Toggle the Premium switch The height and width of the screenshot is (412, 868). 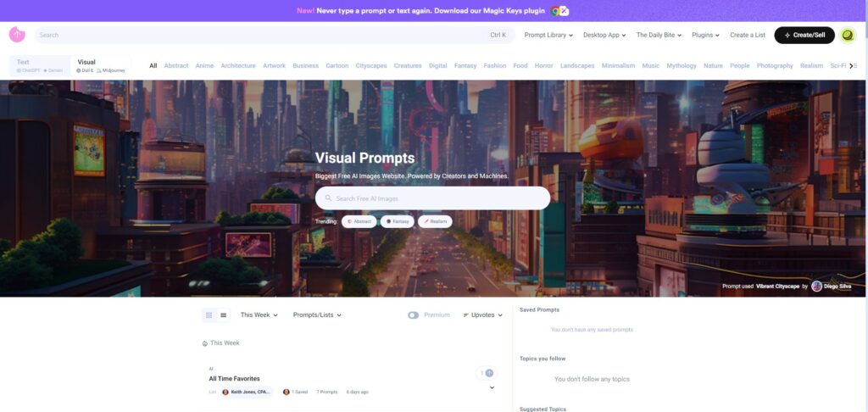pos(414,315)
